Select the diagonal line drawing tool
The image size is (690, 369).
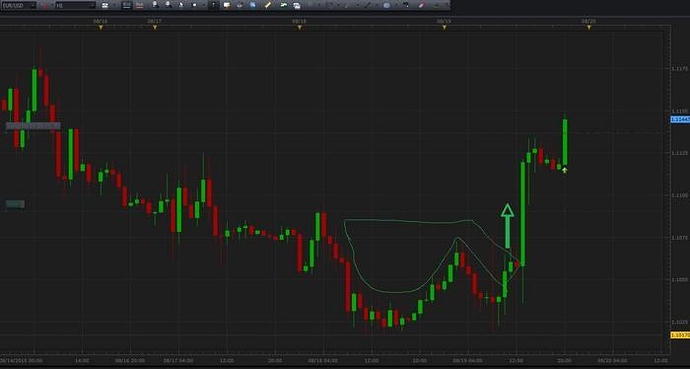[x=367, y=5]
